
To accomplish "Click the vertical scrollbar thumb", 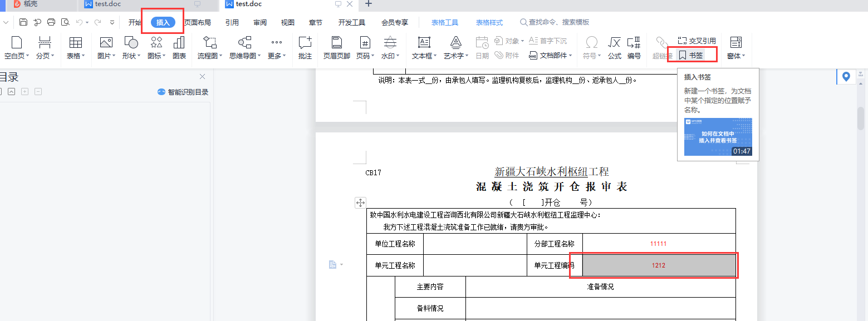I will (x=861, y=118).
